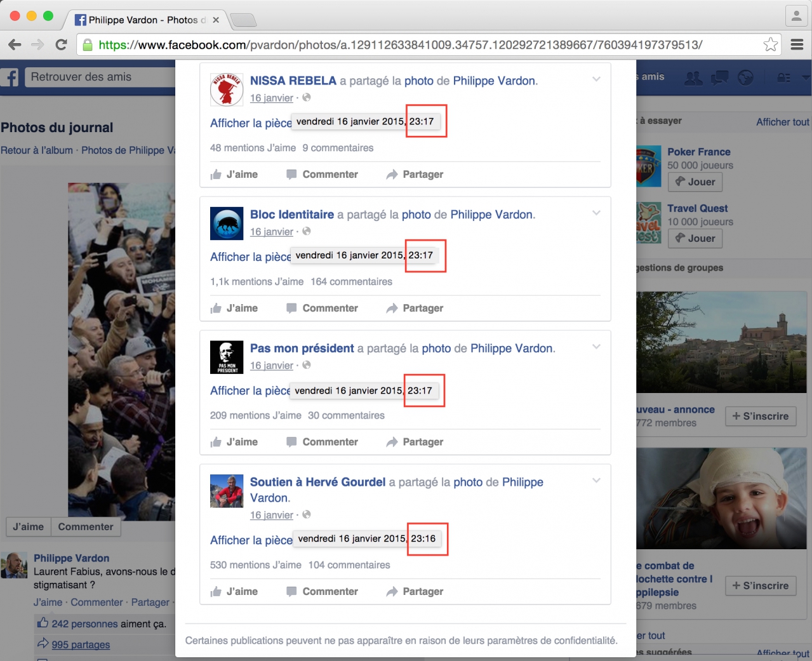The image size is (812, 661).
Task: Bookmark this page with the star icon
Action: click(770, 44)
